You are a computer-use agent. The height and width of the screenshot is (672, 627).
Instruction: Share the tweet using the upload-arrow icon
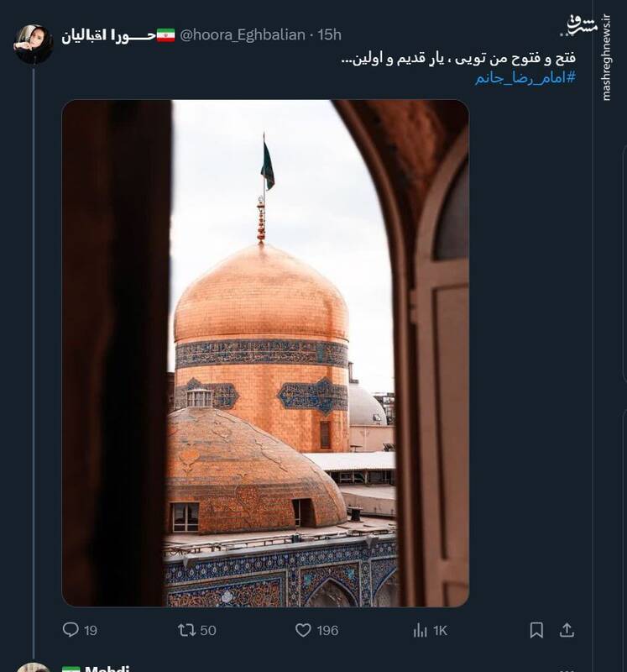pos(567,629)
